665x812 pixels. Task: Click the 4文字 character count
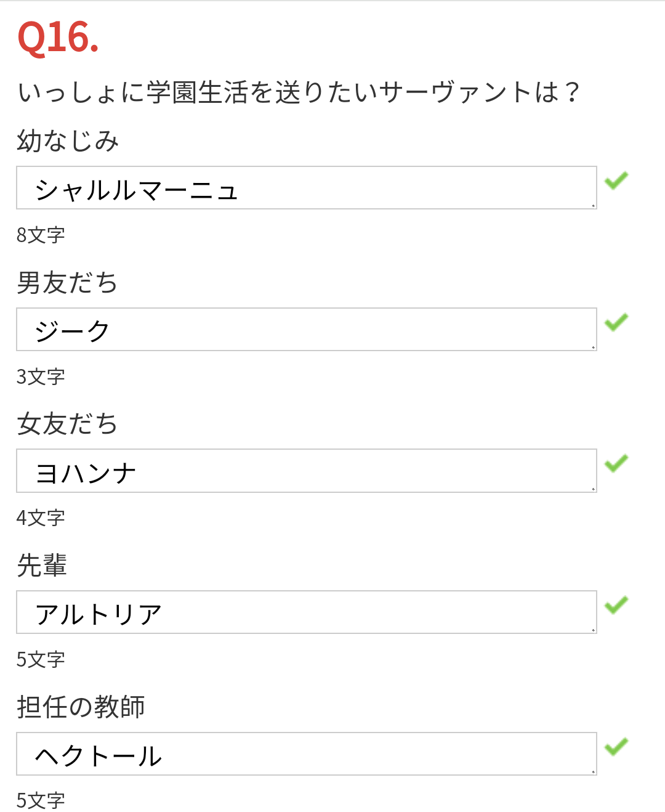(41, 518)
